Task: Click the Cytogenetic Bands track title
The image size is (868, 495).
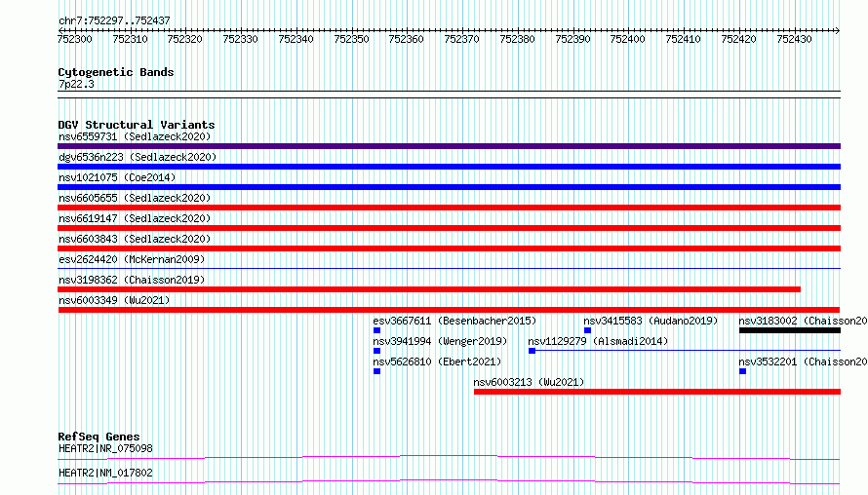Action: [x=116, y=72]
